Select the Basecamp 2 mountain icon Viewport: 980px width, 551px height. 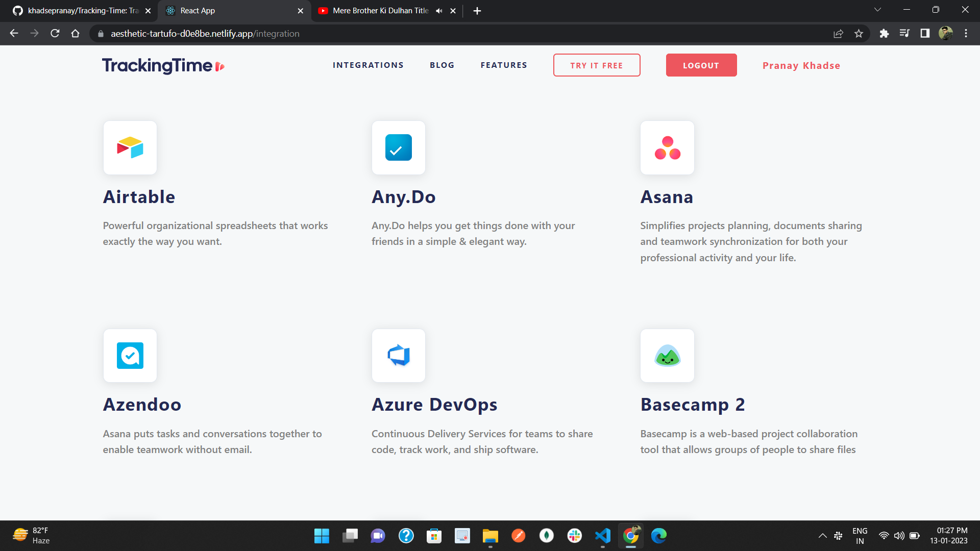pos(667,356)
